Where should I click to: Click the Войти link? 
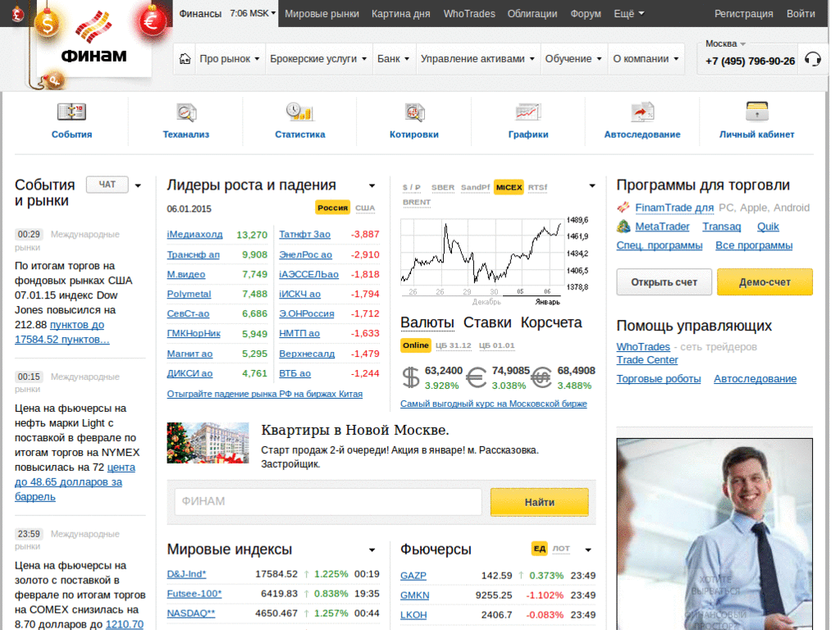click(x=801, y=14)
